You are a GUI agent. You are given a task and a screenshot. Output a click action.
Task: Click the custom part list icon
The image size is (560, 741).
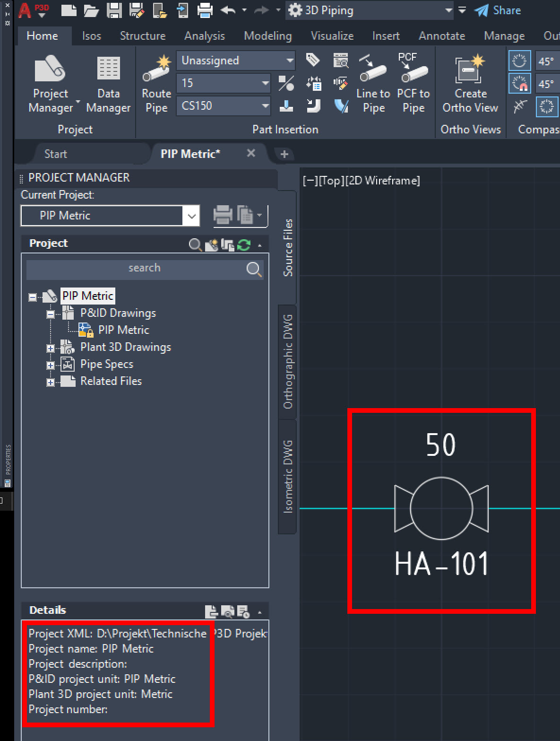coord(313,83)
